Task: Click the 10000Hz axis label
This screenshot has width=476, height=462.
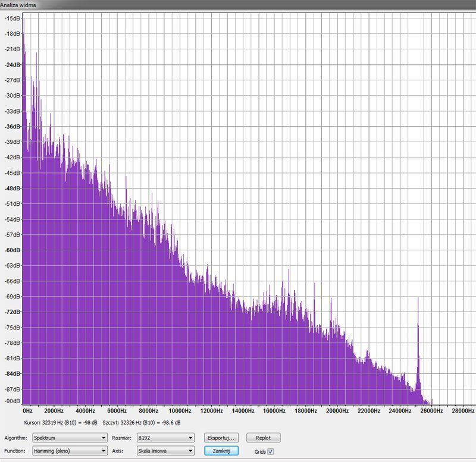Action: [x=180, y=411]
